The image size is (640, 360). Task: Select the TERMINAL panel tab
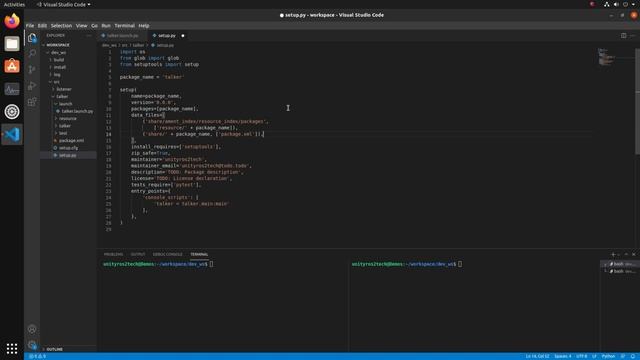(199, 254)
